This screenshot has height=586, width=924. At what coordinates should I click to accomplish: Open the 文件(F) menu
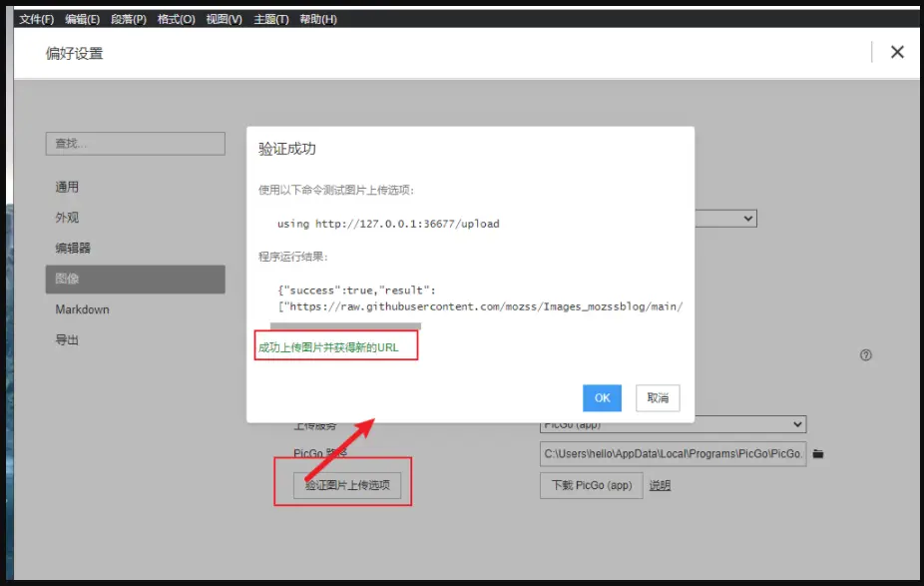[x=37, y=19]
